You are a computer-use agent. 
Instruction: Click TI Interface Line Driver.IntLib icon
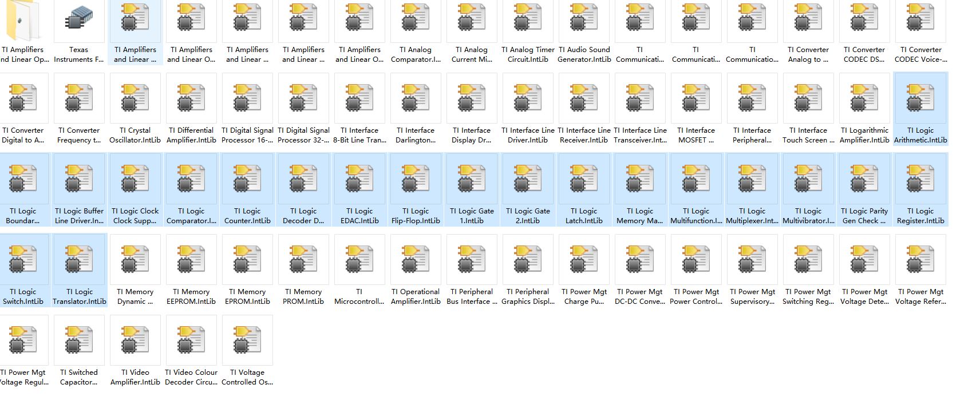click(x=528, y=98)
